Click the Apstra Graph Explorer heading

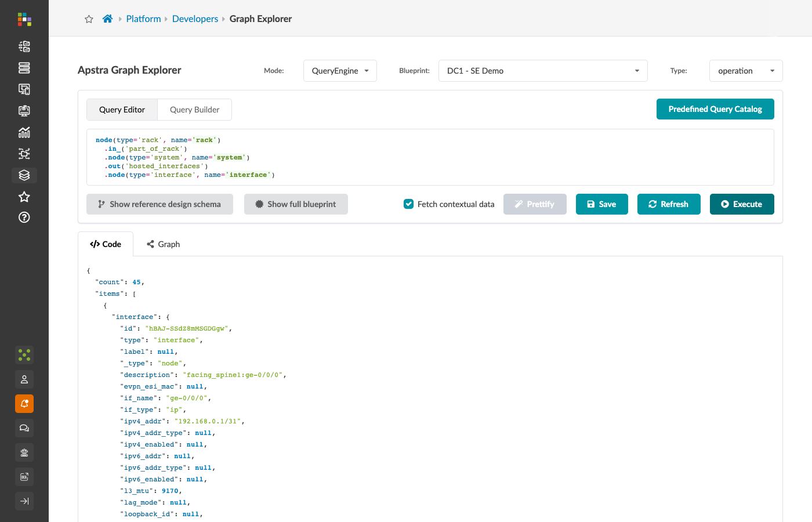tap(129, 70)
